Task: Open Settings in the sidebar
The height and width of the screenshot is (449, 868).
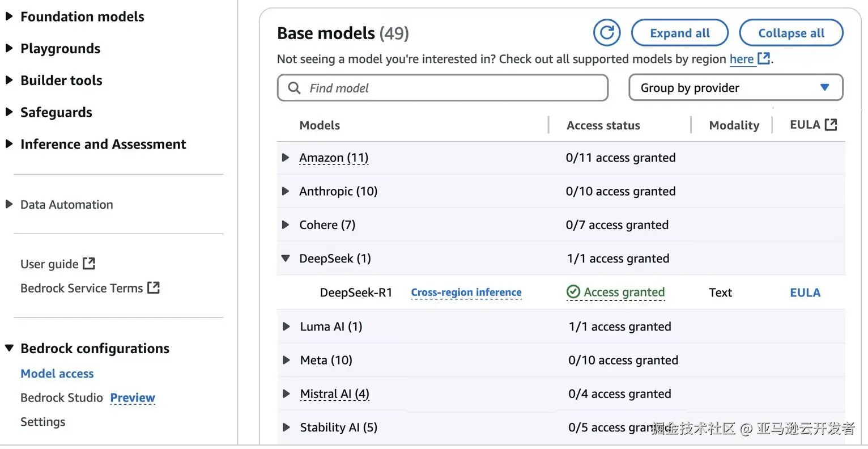Action: tap(43, 422)
